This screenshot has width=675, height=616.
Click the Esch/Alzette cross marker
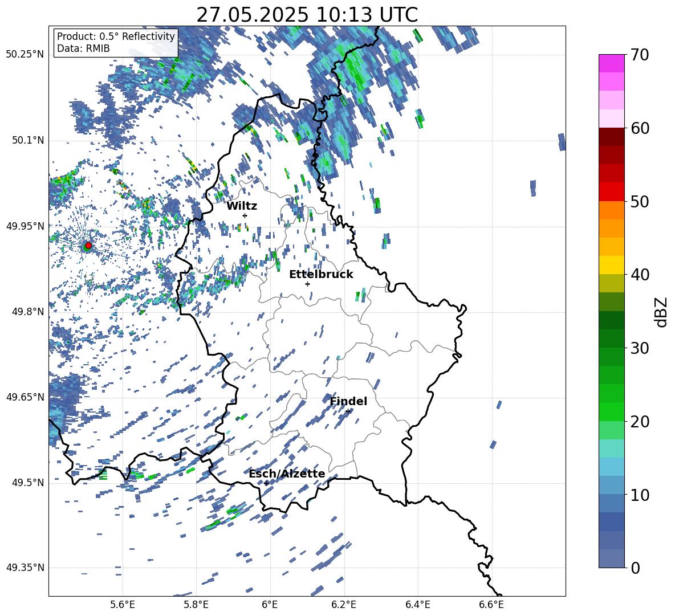pyautogui.click(x=266, y=483)
